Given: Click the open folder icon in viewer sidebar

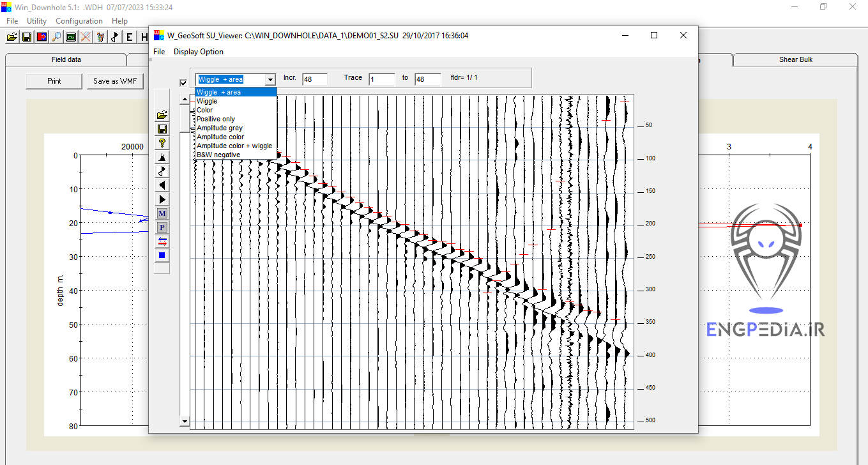Looking at the screenshot, I should 162,115.
